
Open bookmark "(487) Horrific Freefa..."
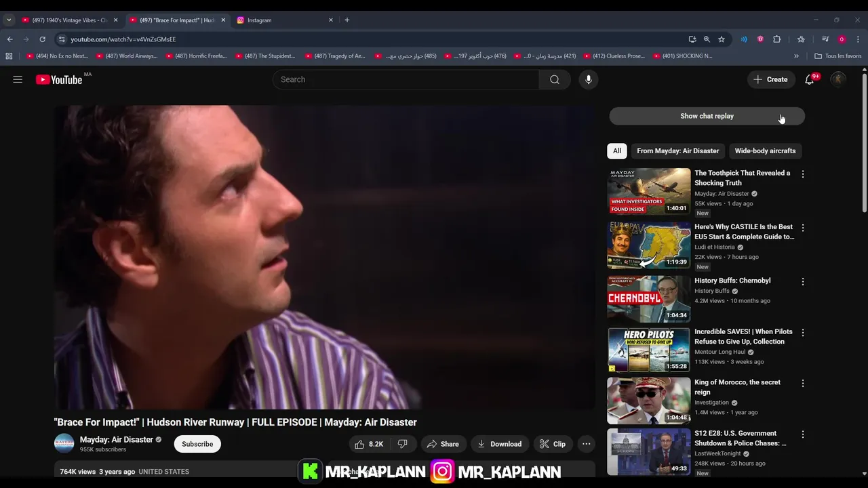tap(196, 56)
